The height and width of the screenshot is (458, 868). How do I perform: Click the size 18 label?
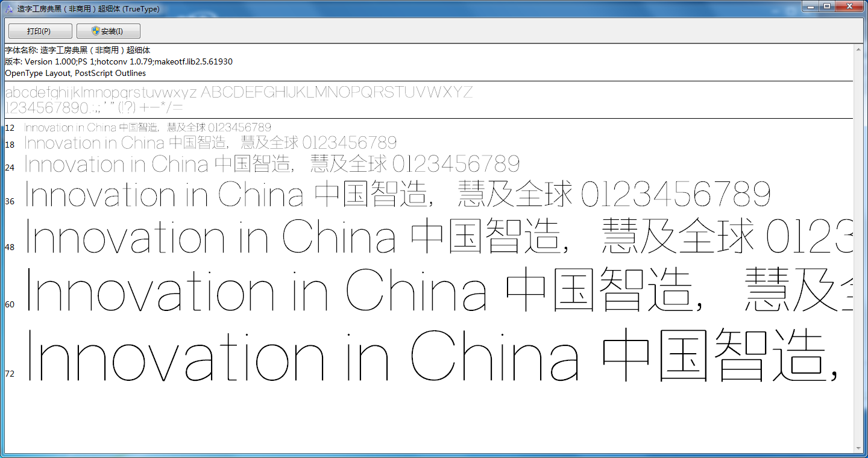click(10, 145)
